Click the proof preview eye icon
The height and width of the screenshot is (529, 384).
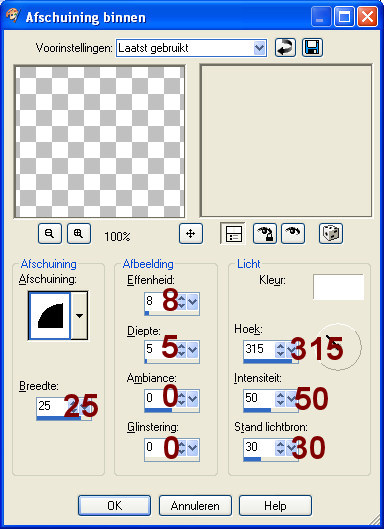pyautogui.click(x=293, y=233)
